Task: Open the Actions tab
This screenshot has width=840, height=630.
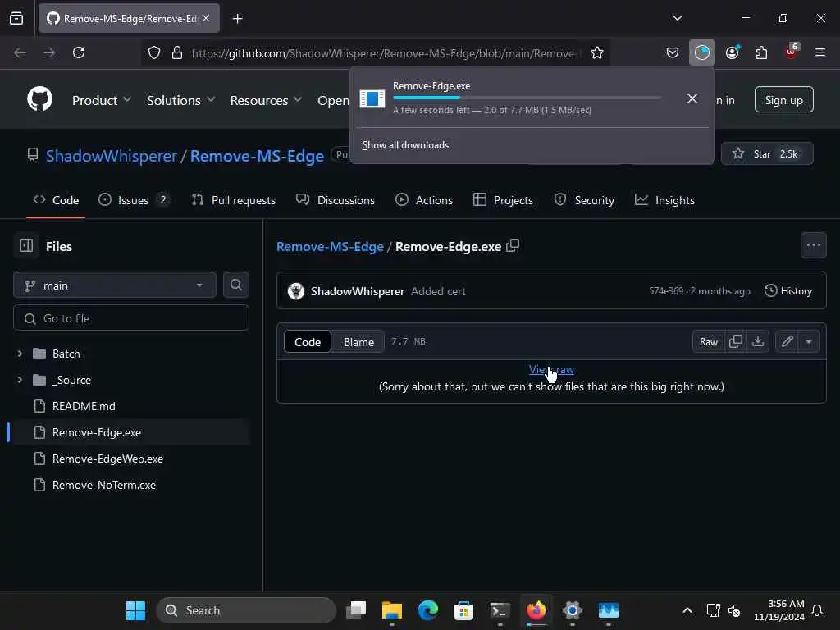Action: pos(424,200)
